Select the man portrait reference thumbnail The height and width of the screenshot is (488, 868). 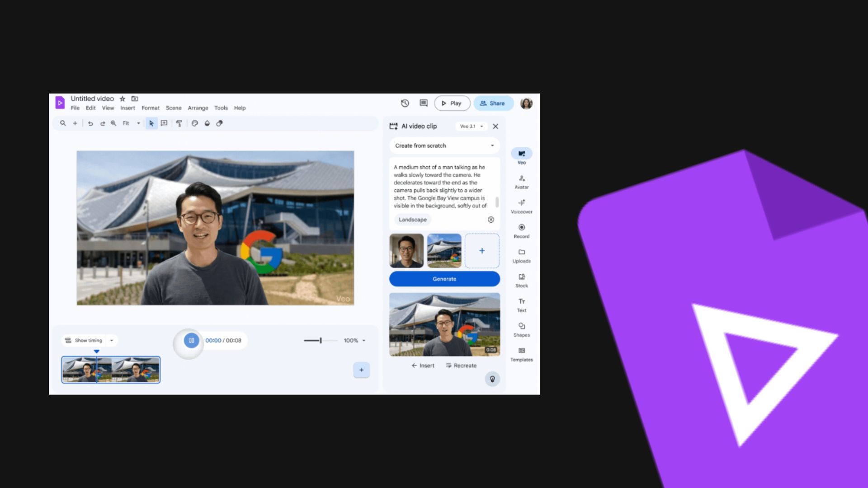point(406,251)
